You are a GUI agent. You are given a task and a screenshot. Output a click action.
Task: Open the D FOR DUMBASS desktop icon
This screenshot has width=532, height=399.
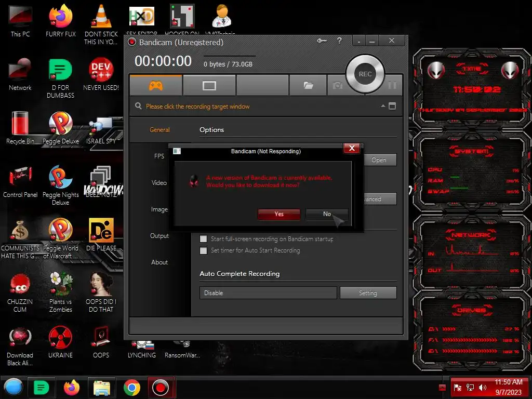(x=60, y=78)
